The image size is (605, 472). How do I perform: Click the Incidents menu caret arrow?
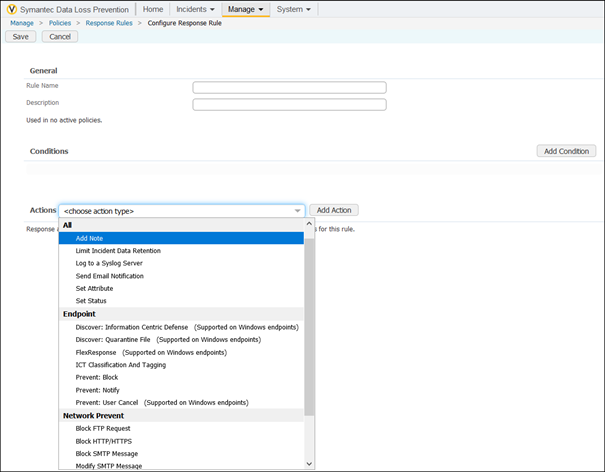click(x=212, y=10)
